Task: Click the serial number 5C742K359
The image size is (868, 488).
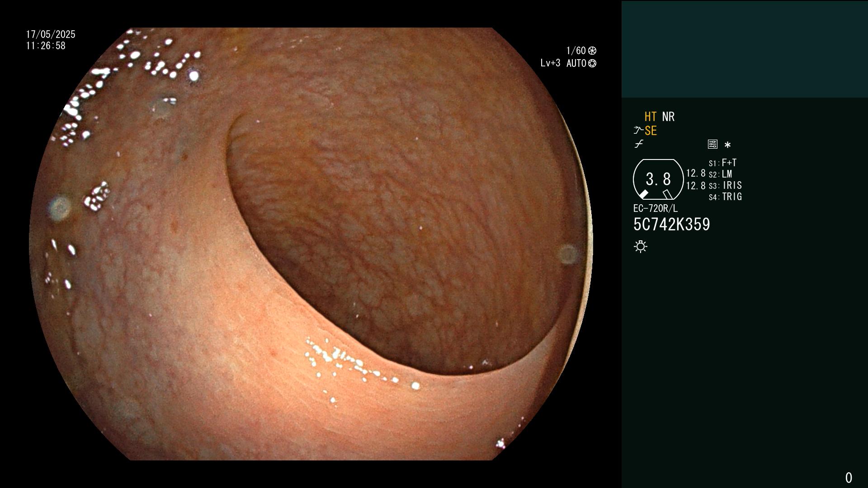Action: 672,224
